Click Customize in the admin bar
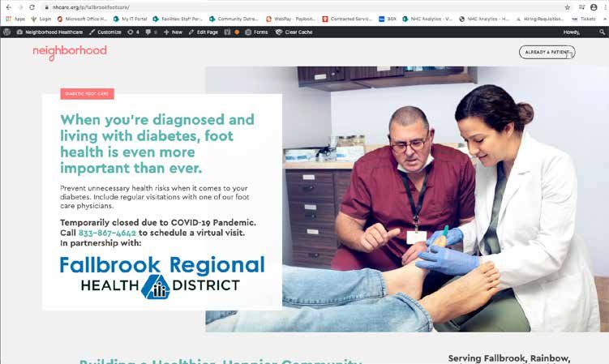609x364 pixels. coord(105,32)
